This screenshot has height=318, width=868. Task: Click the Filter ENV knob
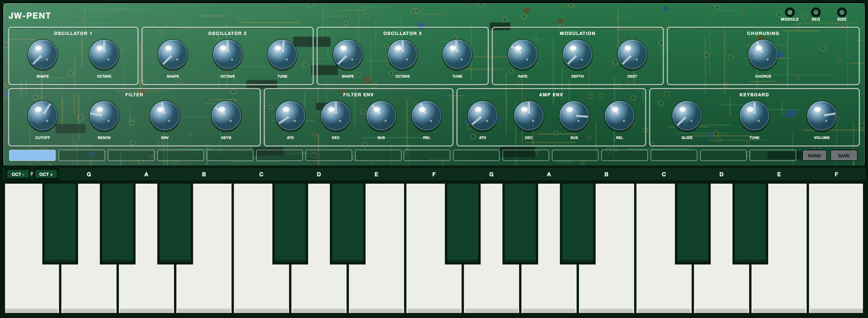point(165,116)
